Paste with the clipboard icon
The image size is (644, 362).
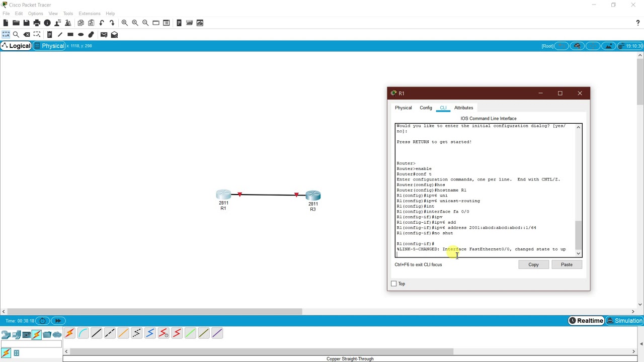(91, 23)
